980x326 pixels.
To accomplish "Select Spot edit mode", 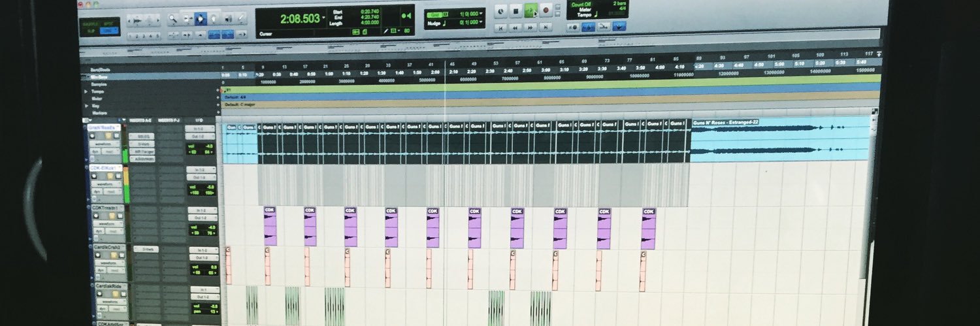I will [108, 24].
